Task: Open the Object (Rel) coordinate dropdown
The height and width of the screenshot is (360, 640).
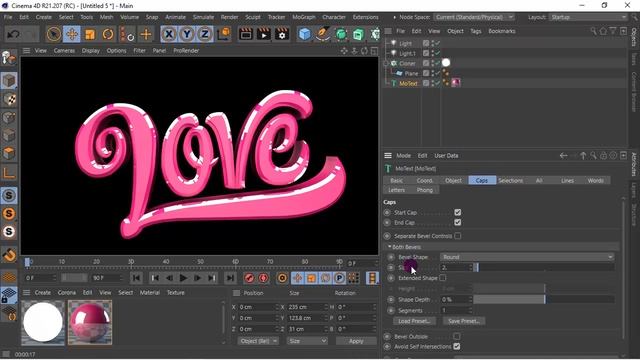Action: coord(258,341)
